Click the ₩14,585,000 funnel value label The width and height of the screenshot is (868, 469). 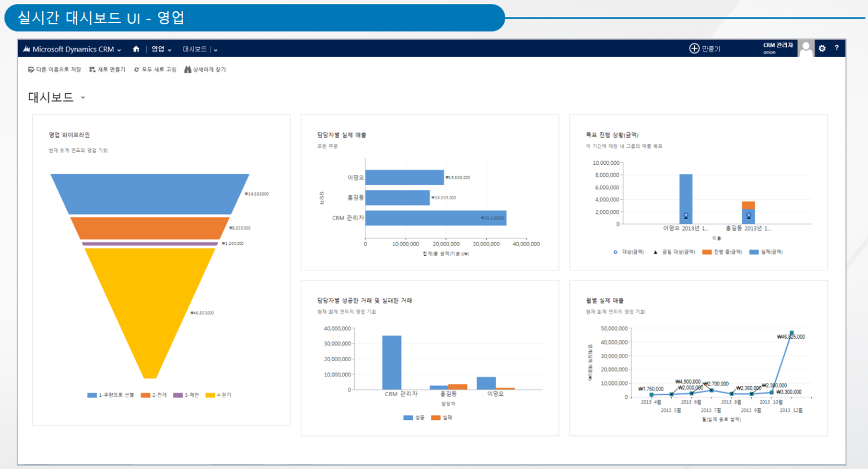(257, 194)
